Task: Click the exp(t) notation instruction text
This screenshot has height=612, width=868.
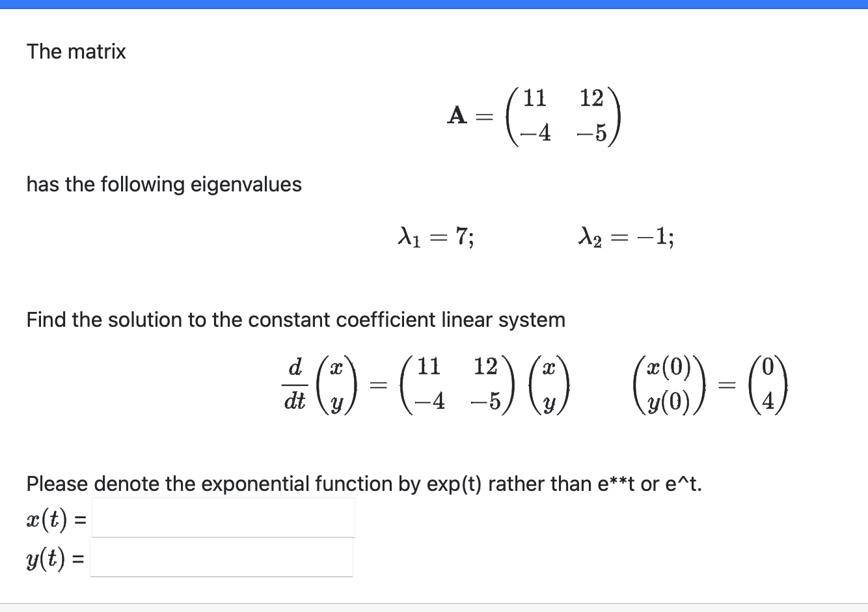Action: click(x=363, y=484)
